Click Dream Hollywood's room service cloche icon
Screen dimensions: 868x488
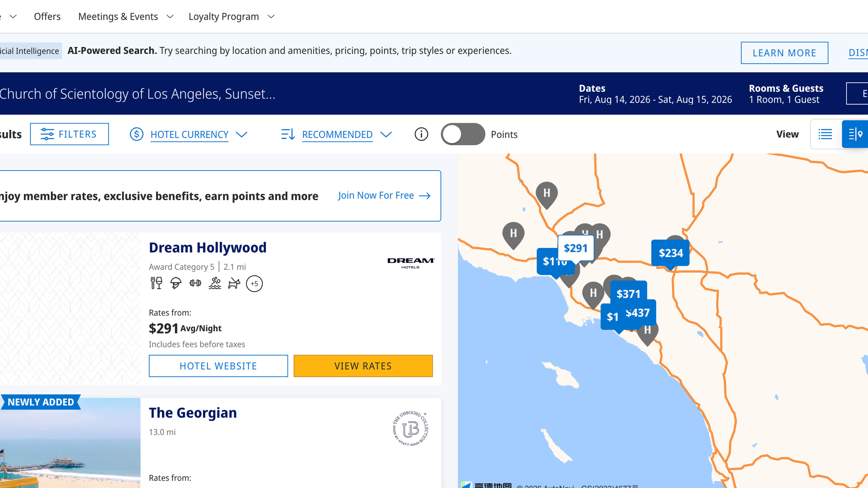coord(176,283)
